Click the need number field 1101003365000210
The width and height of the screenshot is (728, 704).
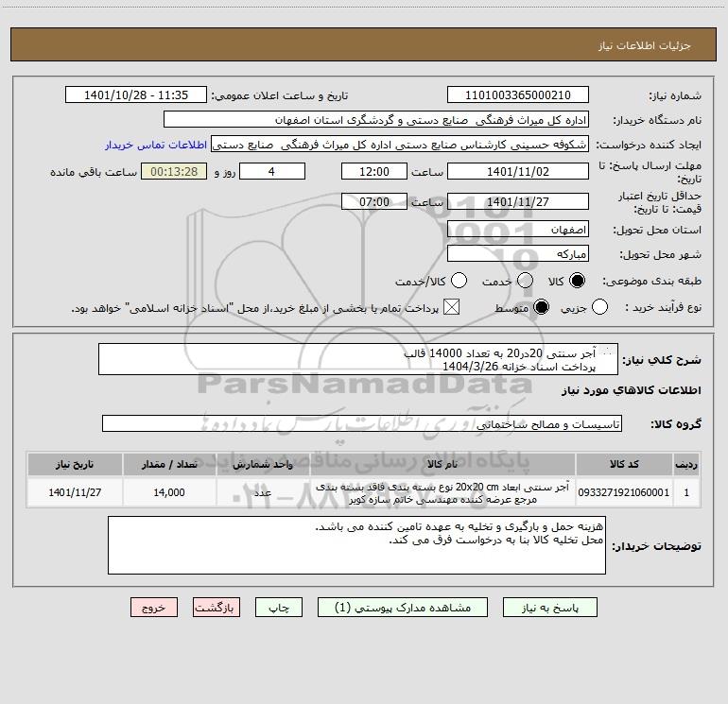518,94
